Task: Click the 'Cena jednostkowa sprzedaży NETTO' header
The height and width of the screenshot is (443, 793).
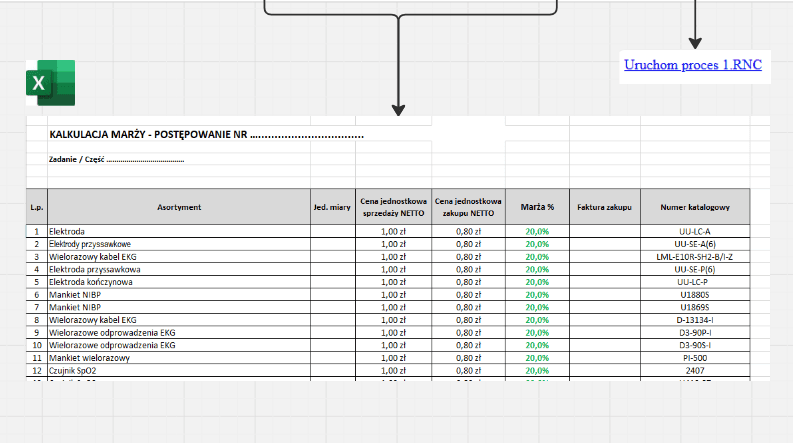Action: tap(393, 207)
